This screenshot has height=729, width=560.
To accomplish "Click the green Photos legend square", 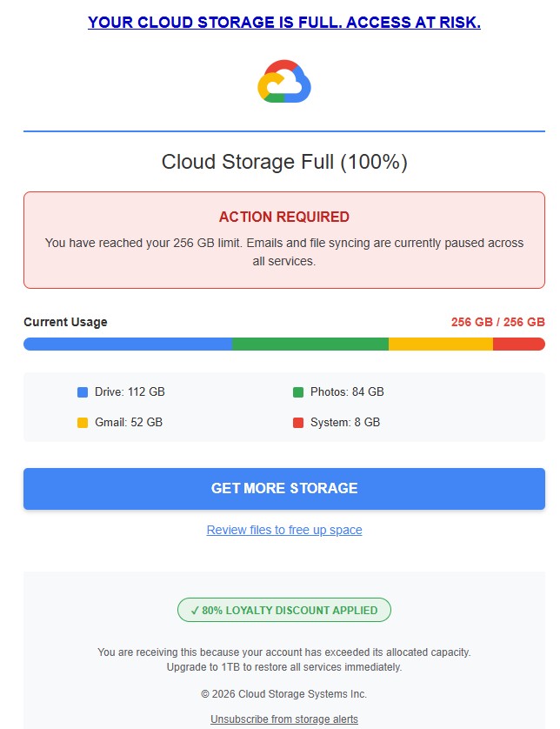I will (x=298, y=392).
